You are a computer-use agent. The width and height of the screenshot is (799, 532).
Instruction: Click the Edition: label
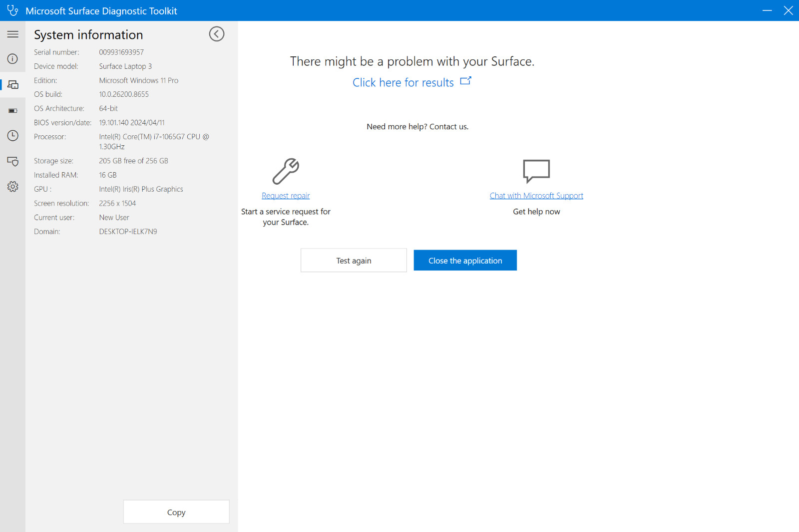pos(45,80)
